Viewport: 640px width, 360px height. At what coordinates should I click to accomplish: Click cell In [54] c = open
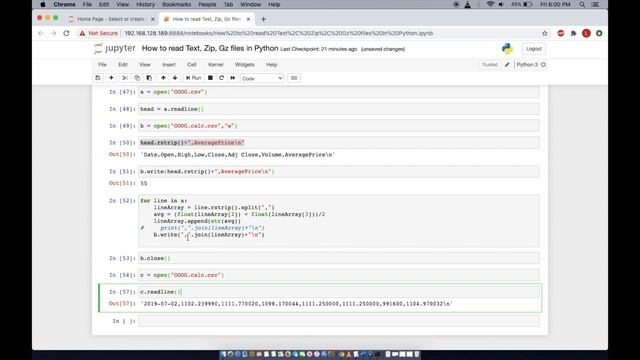pos(339,275)
